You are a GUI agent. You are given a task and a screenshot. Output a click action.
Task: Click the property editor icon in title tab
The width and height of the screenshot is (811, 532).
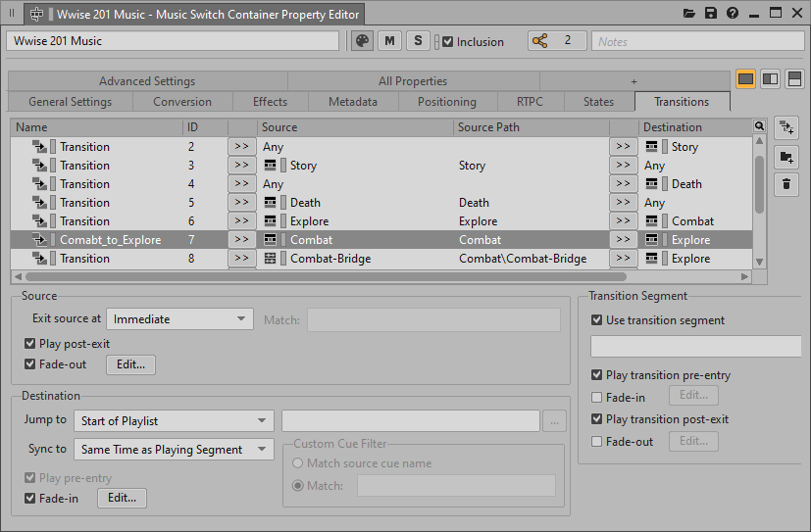[36, 15]
